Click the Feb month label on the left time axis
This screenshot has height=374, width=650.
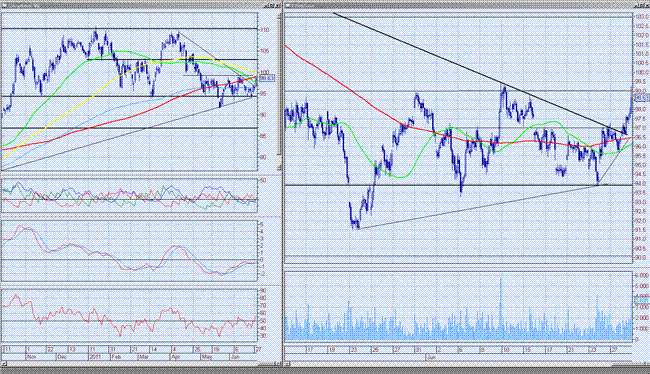tap(116, 357)
